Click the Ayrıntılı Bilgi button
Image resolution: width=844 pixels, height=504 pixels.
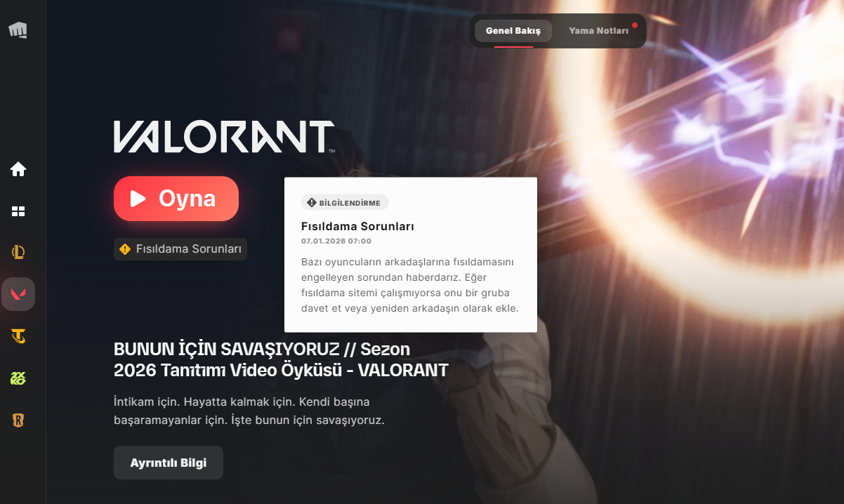tap(169, 463)
